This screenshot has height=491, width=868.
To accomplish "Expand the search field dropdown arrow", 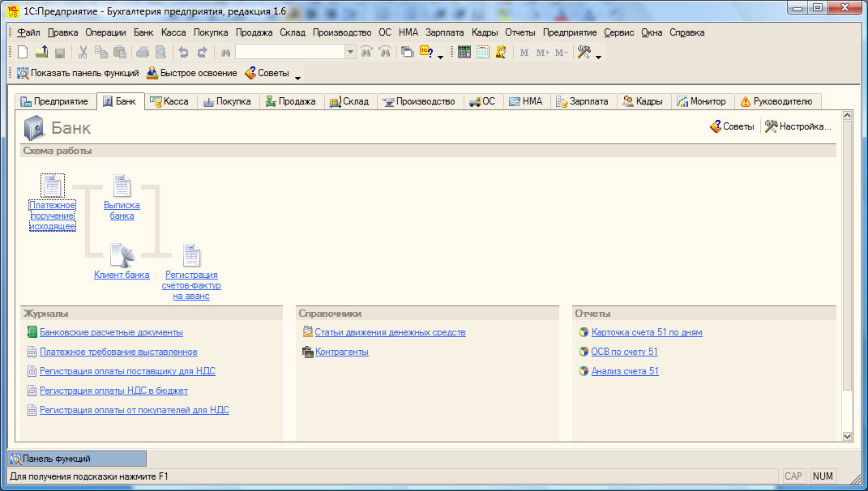I will 350,52.
